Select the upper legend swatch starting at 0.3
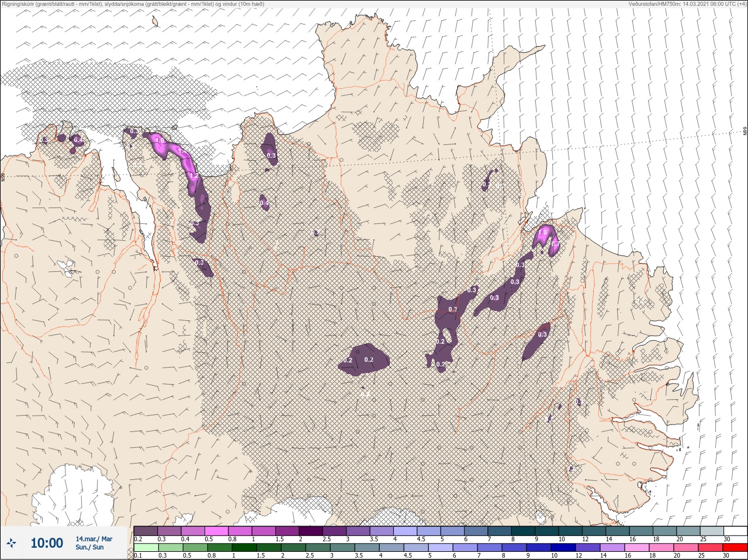 169,531
